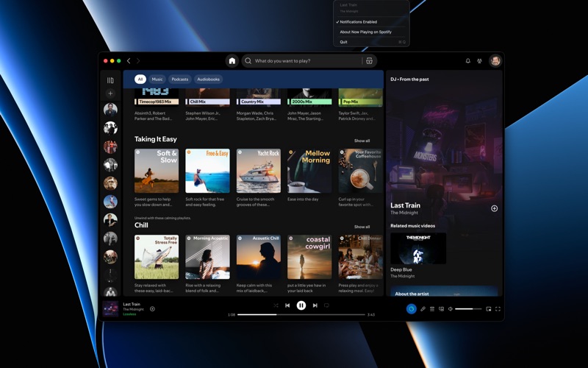588x368 pixels.
Task: Open the Soft & Slow playlist cover
Action: coord(157,171)
